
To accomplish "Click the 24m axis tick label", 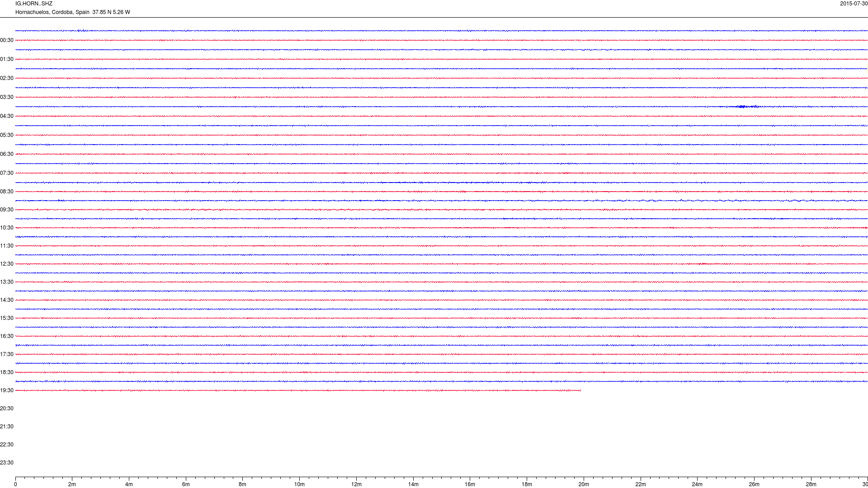I will click(697, 484).
